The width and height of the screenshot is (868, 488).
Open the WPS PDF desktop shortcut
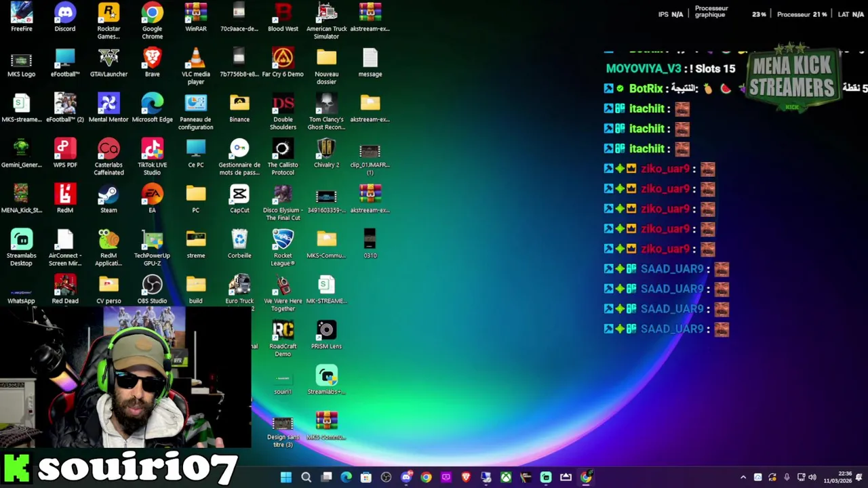coord(65,153)
